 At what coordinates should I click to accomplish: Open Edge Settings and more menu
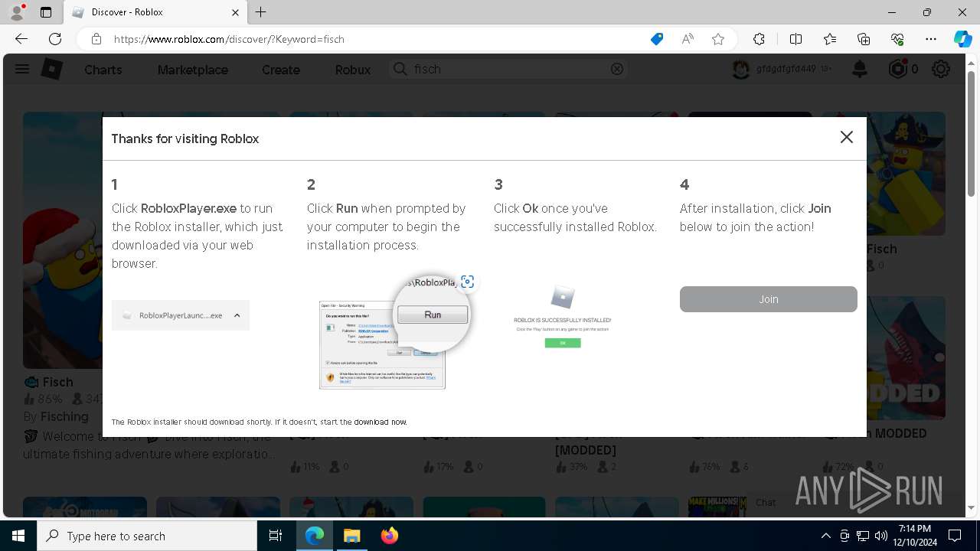[931, 39]
